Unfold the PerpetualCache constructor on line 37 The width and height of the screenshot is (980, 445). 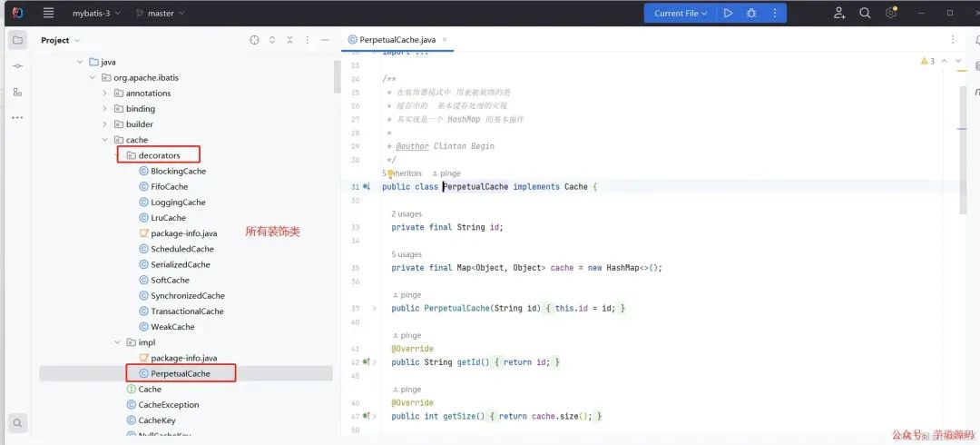click(375, 309)
